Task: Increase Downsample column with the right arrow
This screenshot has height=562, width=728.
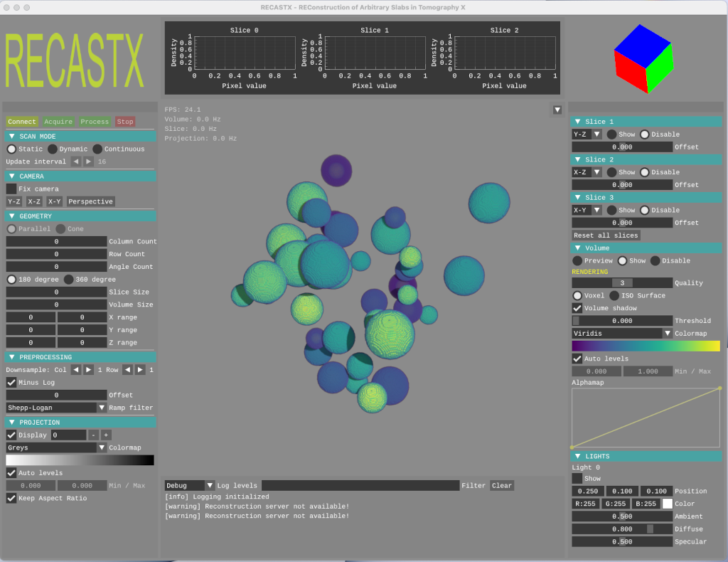Action: 88,370
